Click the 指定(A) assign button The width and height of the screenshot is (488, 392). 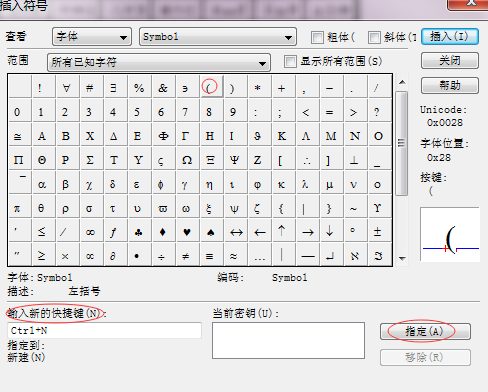click(x=425, y=331)
